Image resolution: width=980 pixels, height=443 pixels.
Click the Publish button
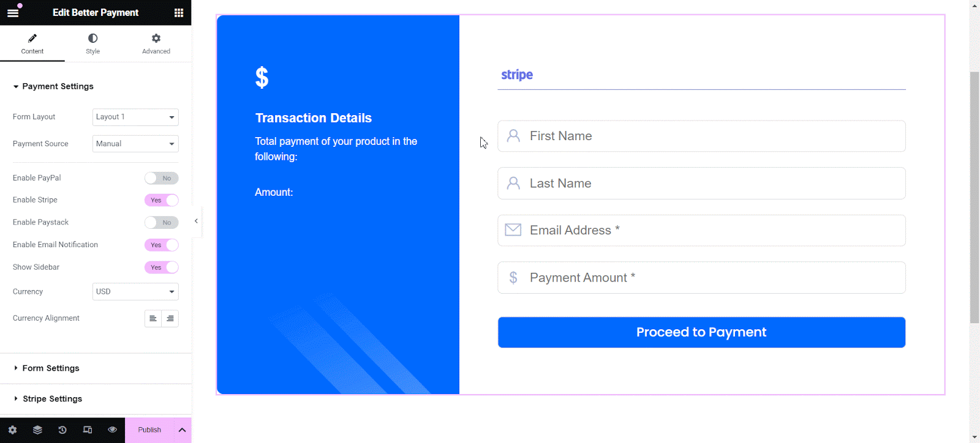149,430
